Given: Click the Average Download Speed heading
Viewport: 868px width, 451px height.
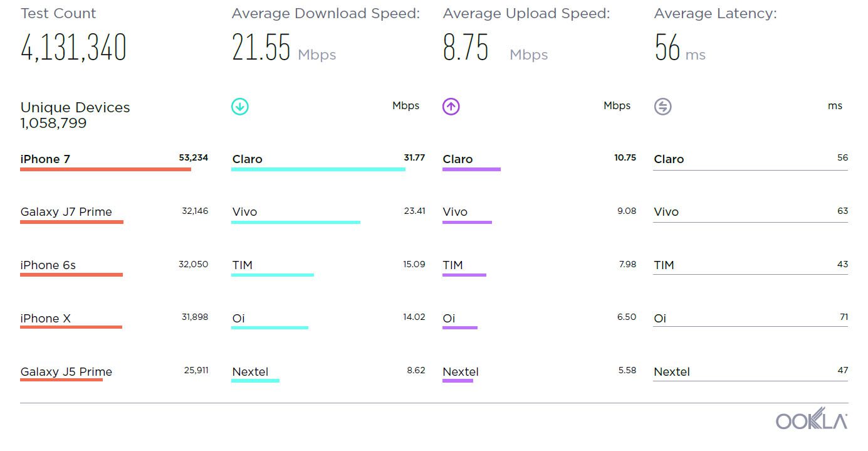Looking at the screenshot, I should (326, 13).
